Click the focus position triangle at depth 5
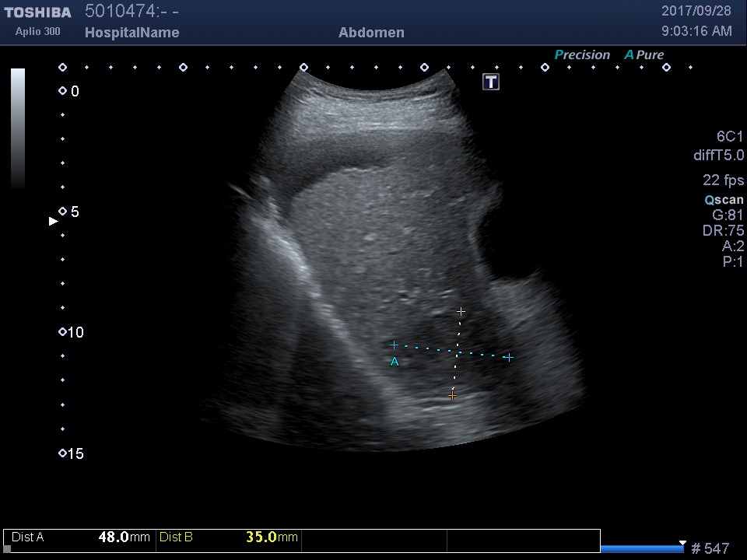747x560 pixels. click(x=53, y=221)
